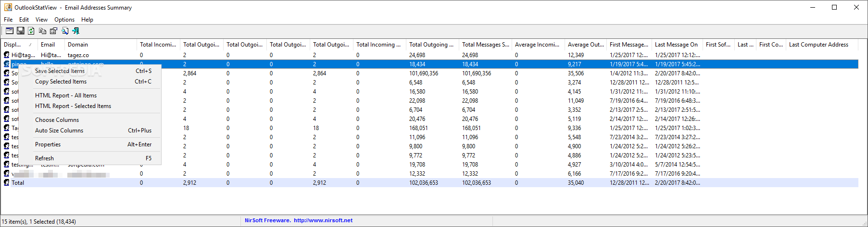Click the Exit door toolbar icon

75,31
